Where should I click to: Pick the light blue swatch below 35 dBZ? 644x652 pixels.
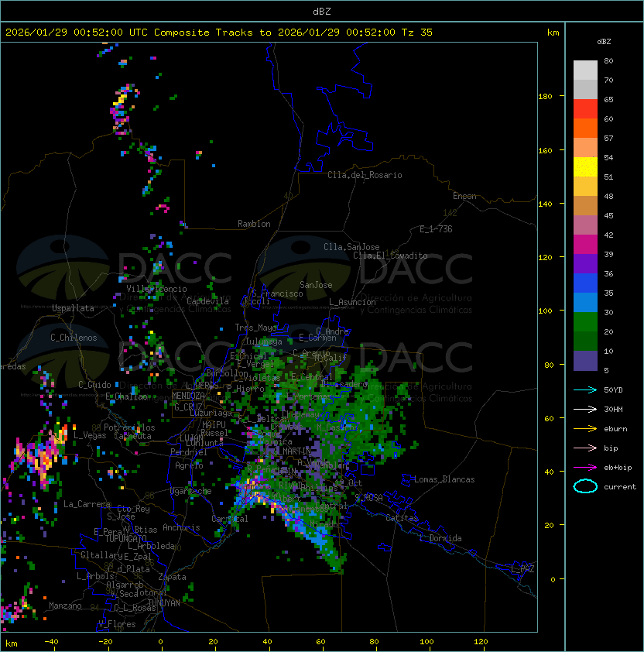click(585, 302)
